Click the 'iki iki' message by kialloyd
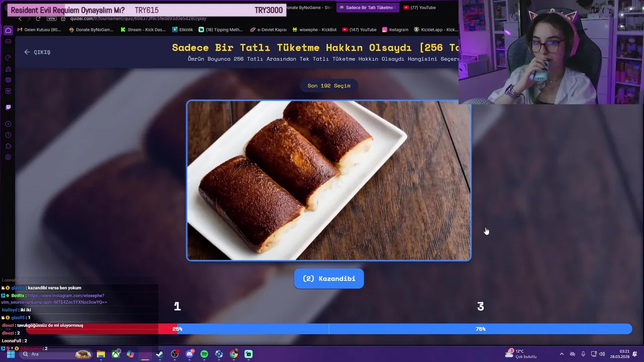 click(26, 310)
